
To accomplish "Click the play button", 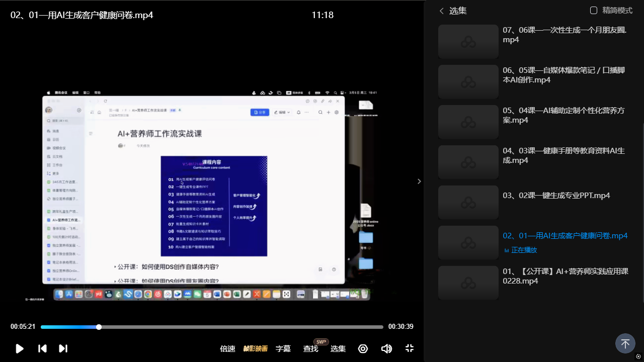I will click(x=20, y=348).
